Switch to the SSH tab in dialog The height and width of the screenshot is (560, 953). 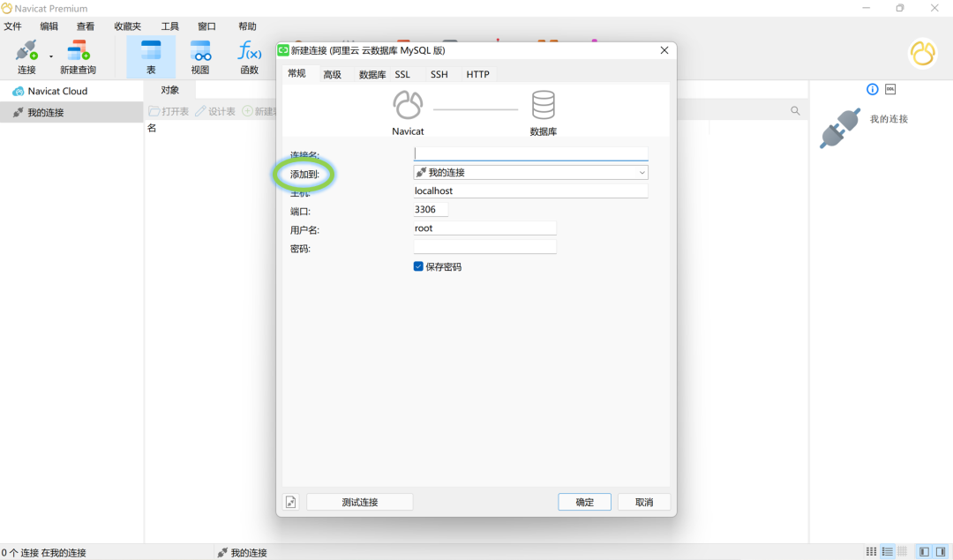point(439,74)
